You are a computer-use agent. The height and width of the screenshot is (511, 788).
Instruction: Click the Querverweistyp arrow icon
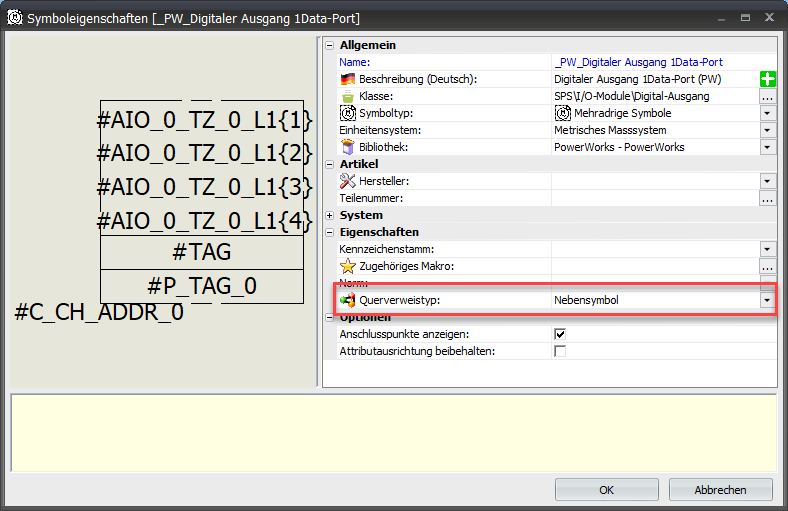point(348,300)
